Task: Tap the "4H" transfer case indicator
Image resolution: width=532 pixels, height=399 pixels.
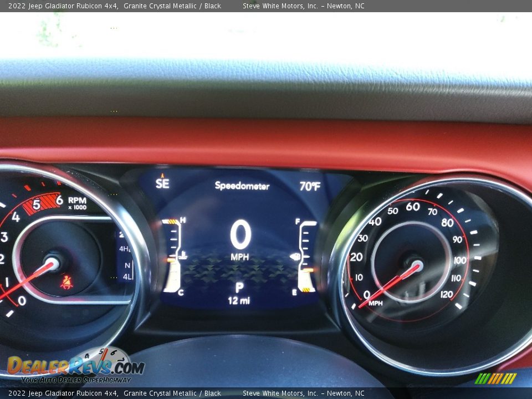Action: point(124,249)
